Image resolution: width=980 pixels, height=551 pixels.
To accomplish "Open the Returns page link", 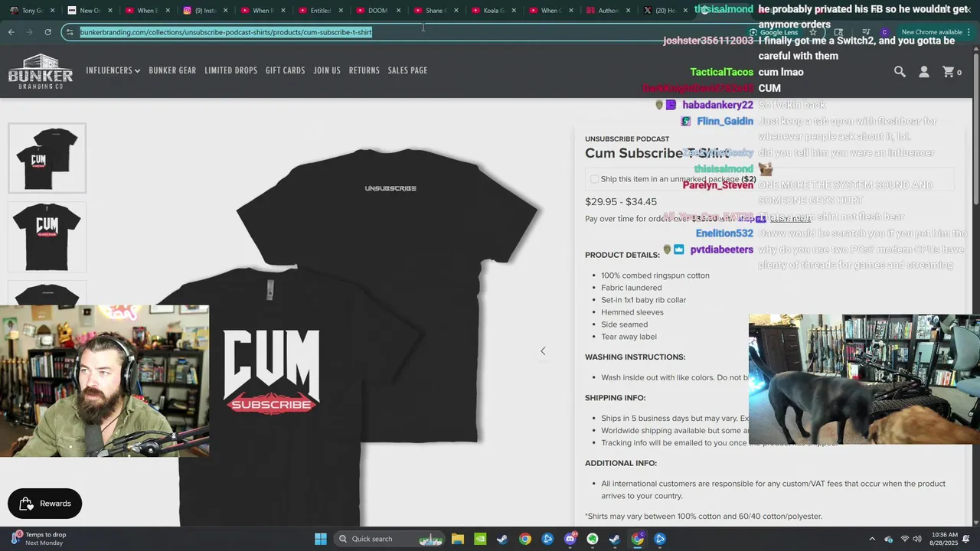I will [364, 70].
